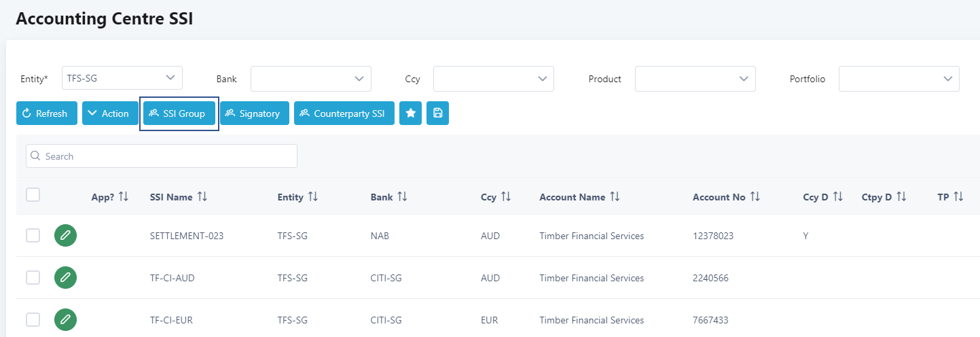Click the Signatory button

point(255,113)
